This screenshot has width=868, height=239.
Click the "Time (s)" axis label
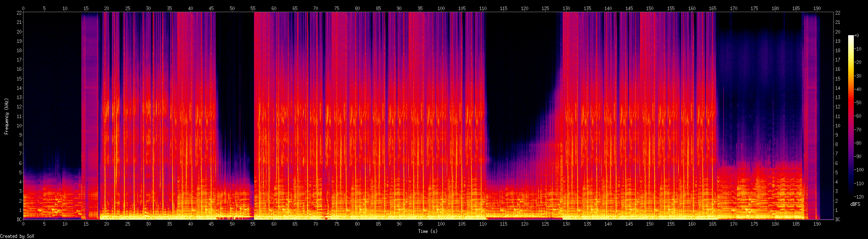tap(428, 231)
